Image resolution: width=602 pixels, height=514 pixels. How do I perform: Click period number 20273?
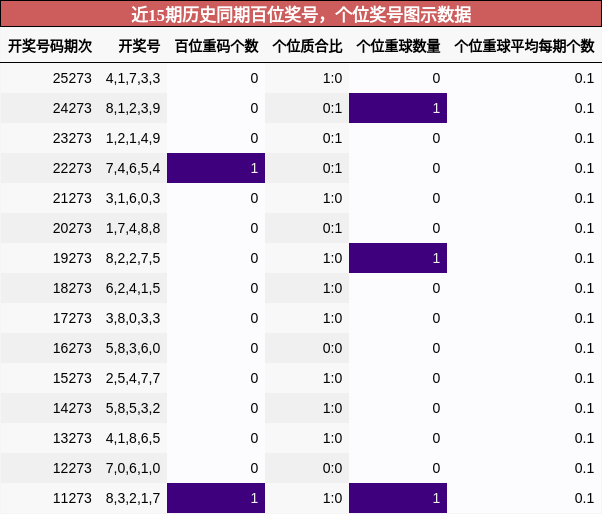(x=72, y=228)
